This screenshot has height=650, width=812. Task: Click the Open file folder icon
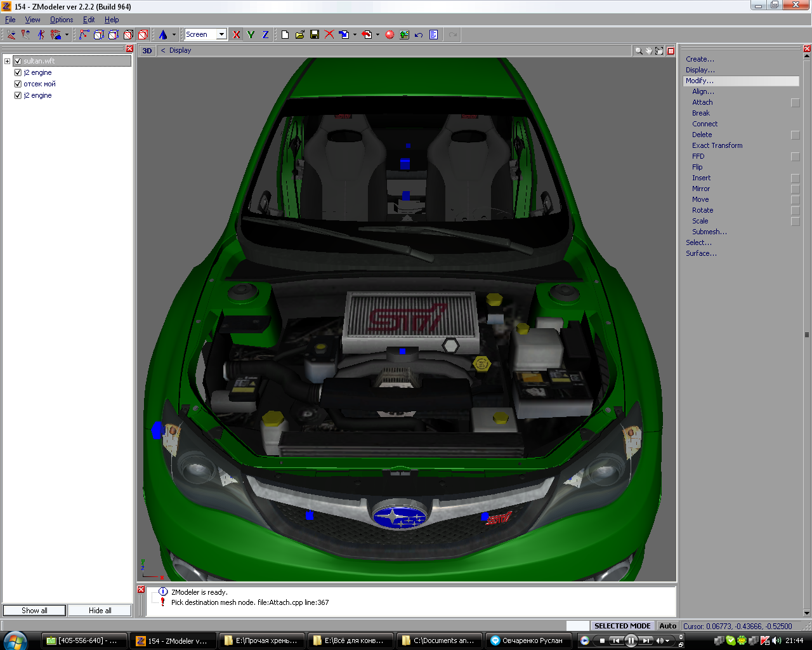coord(299,35)
